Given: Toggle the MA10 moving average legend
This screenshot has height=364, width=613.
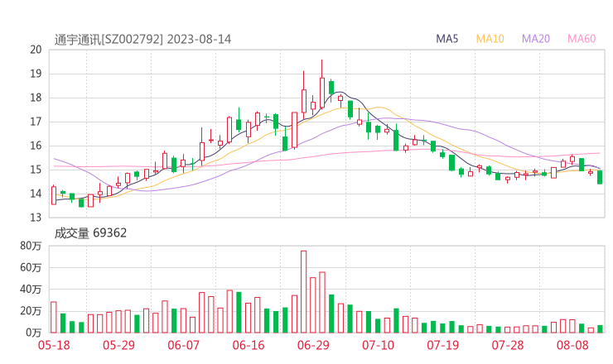Looking at the screenshot, I should [490, 39].
